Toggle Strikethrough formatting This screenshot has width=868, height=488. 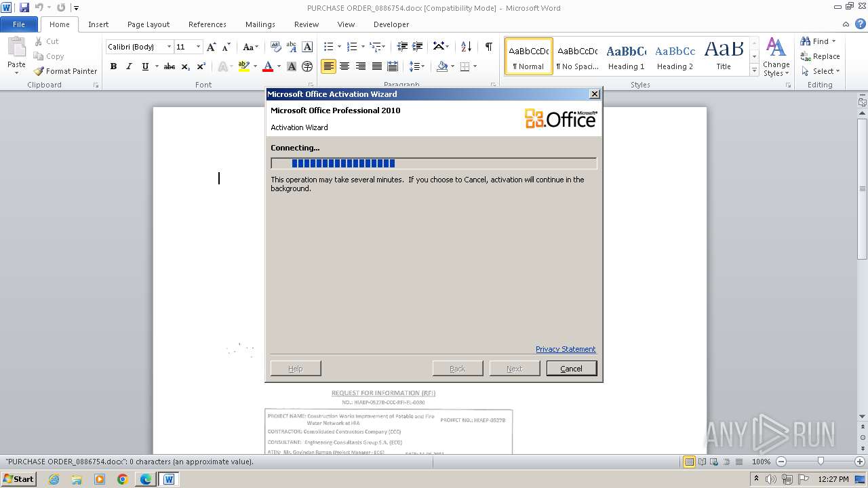[170, 66]
